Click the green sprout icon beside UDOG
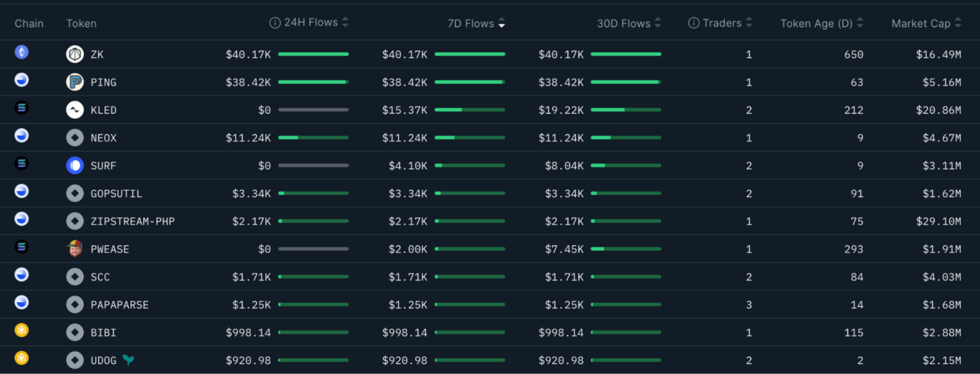980x374 pixels. 129,360
